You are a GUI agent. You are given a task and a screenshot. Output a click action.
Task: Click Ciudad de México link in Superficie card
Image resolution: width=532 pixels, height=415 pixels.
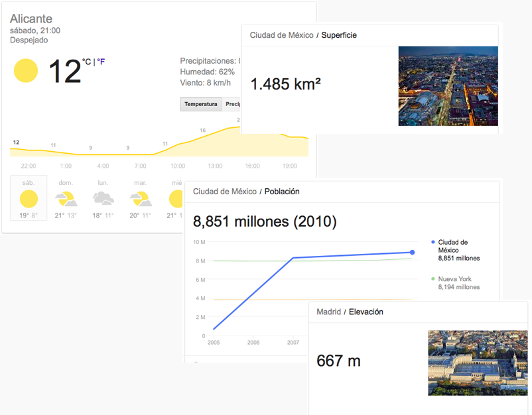[x=281, y=35]
